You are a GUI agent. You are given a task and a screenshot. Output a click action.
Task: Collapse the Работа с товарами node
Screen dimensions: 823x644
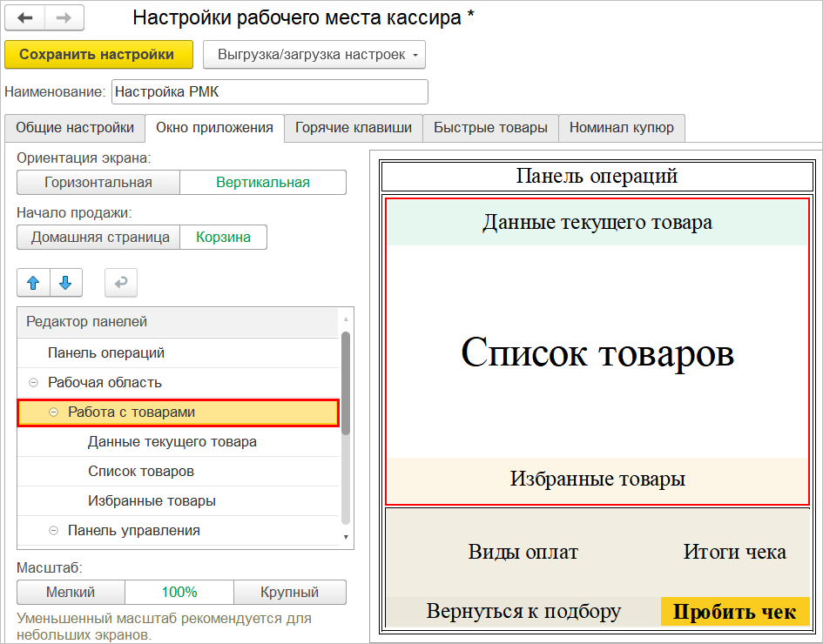[x=54, y=413]
